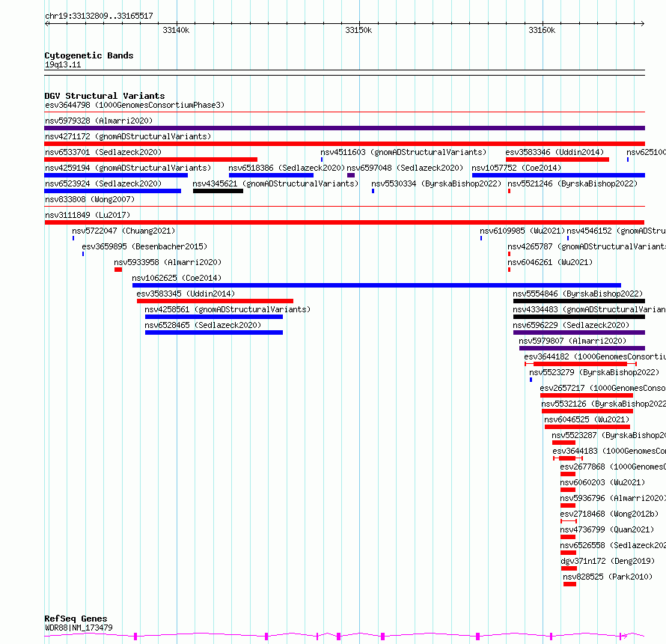This screenshot has height=644, width=666.
Task: Click the small purple nsv6597048 marker
Action: (351, 175)
